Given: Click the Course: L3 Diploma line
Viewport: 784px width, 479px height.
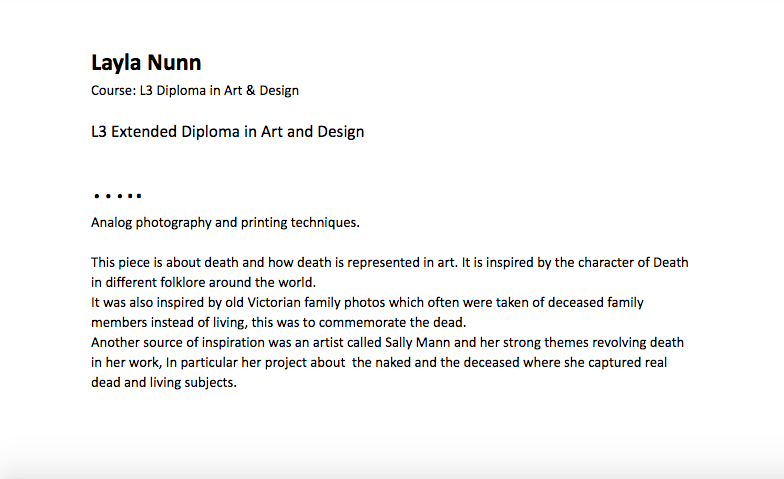Looking at the screenshot, I should (x=195, y=90).
